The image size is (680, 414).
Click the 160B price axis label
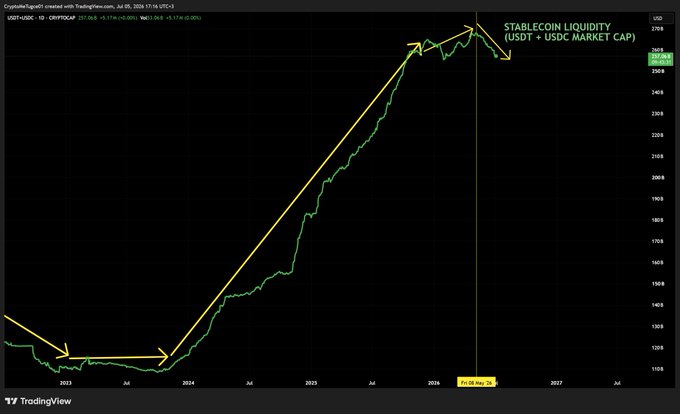click(657, 263)
